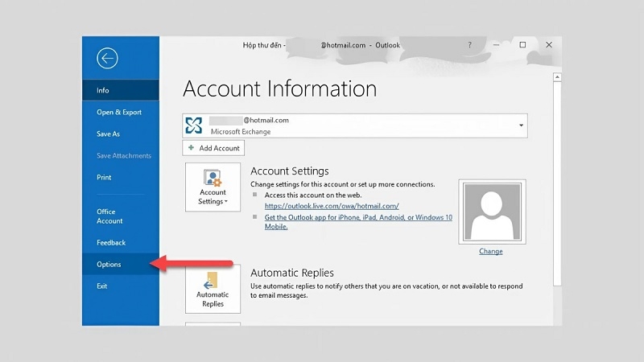The width and height of the screenshot is (644, 362).
Task: Click the profile picture placeholder
Action: tap(492, 212)
